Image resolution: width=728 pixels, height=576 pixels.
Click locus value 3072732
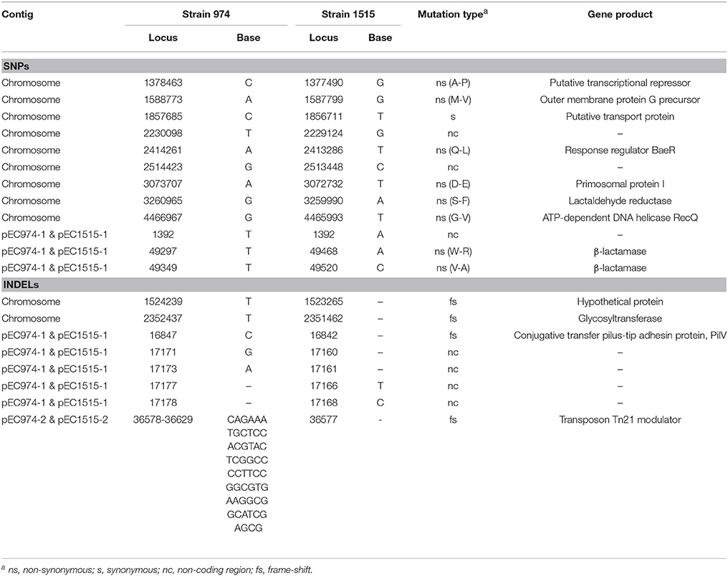click(x=324, y=184)
